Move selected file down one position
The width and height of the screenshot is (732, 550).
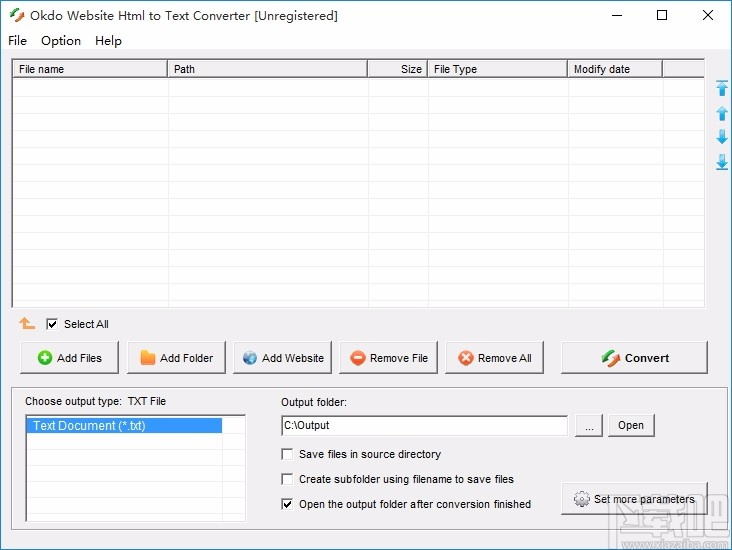click(722, 137)
